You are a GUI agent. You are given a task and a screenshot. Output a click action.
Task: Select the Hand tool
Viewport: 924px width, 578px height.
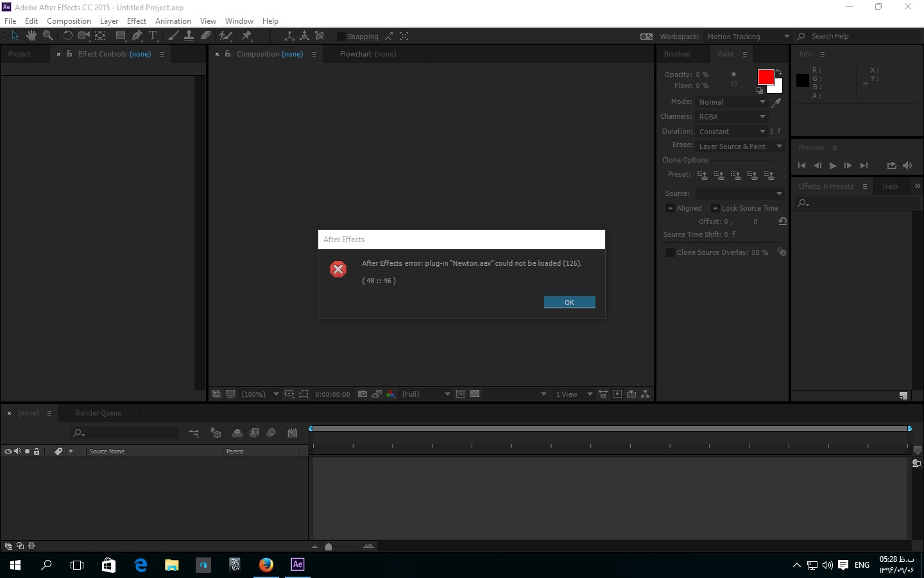[x=31, y=36]
